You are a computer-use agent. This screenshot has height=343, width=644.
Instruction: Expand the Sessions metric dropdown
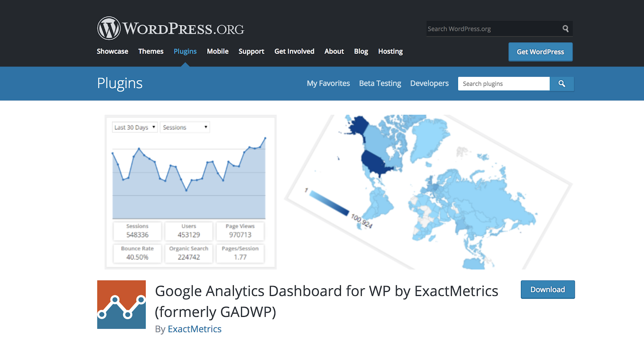pos(185,127)
